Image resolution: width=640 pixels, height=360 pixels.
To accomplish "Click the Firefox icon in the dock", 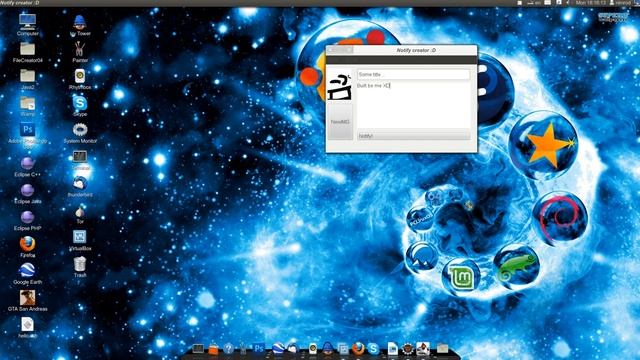I will point(358,349).
